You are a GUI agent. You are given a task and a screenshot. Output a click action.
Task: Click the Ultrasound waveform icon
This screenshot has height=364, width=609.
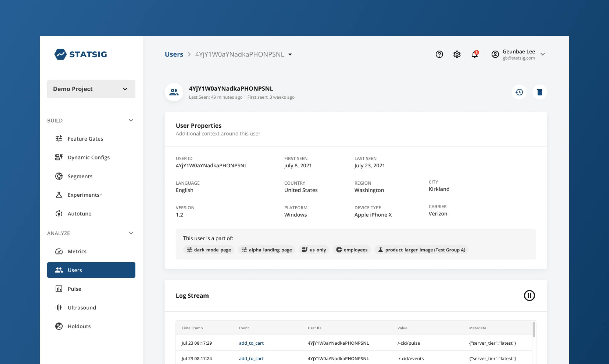coord(59,307)
